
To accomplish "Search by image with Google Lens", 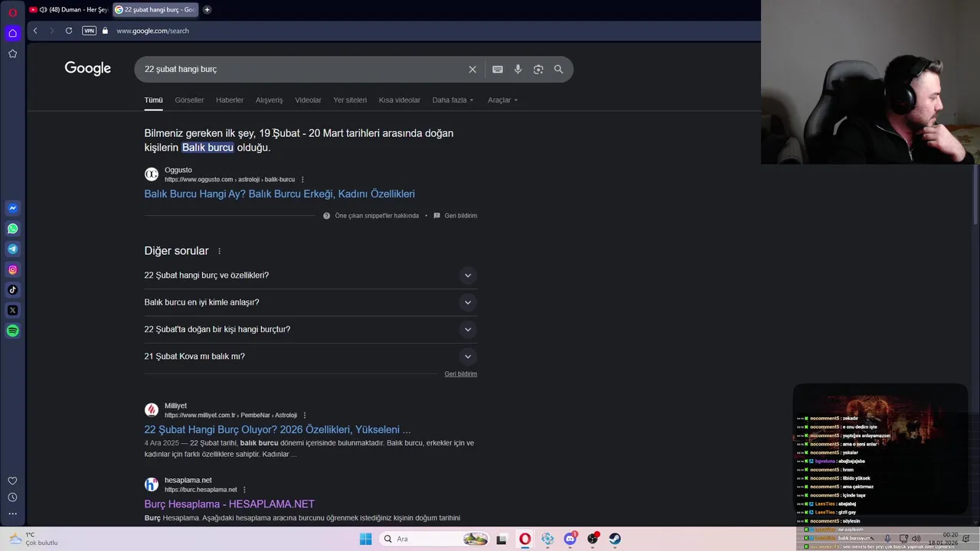I will [x=538, y=69].
